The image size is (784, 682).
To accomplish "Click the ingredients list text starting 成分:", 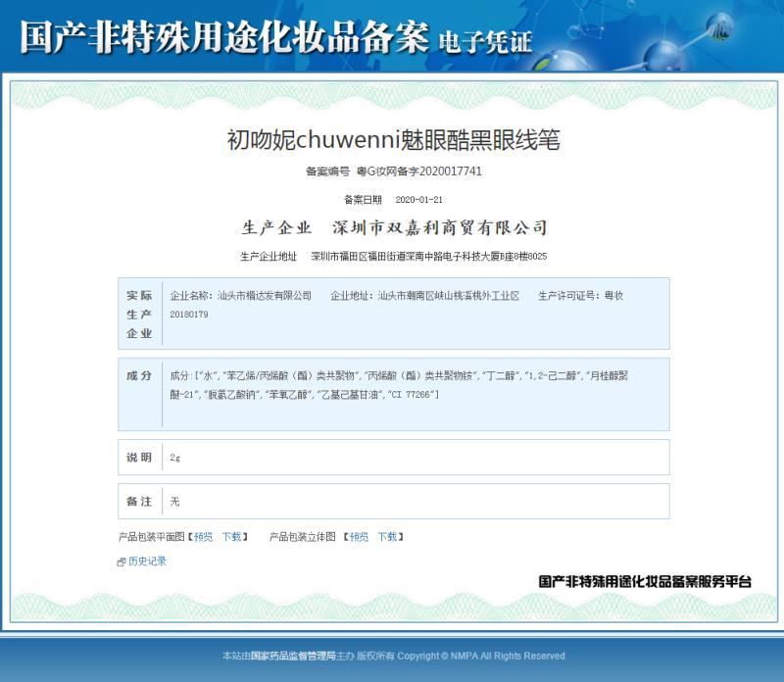I will pyautogui.click(x=399, y=385).
